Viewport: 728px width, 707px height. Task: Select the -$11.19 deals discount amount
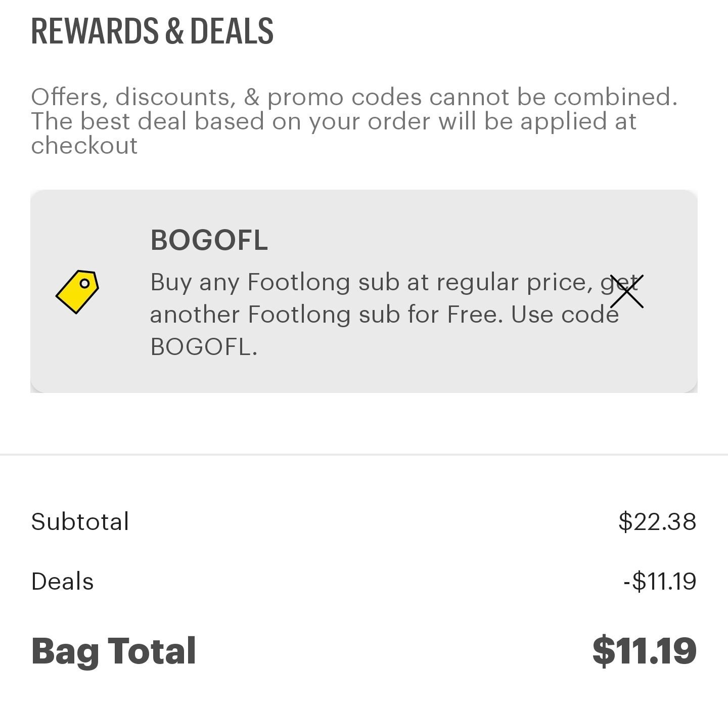pyautogui.click(x=660, y=581)
